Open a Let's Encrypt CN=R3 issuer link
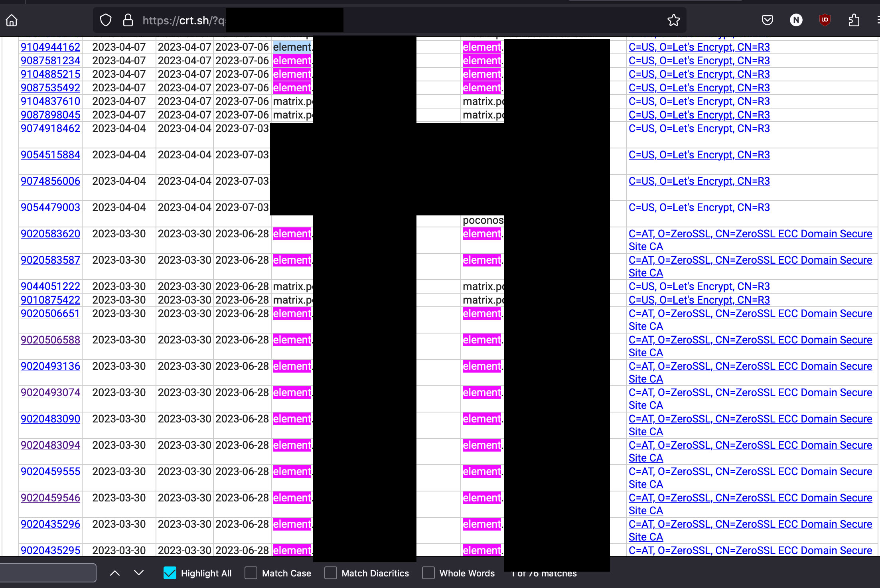This screenshot has width=880, height=588. click(699, 47)
